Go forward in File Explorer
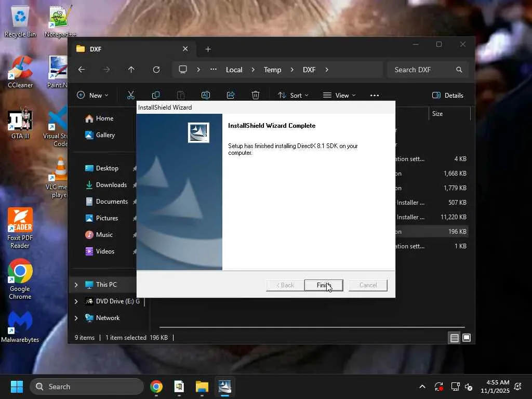The width and height of the screenshot is (532, 399). pos(107,70)
